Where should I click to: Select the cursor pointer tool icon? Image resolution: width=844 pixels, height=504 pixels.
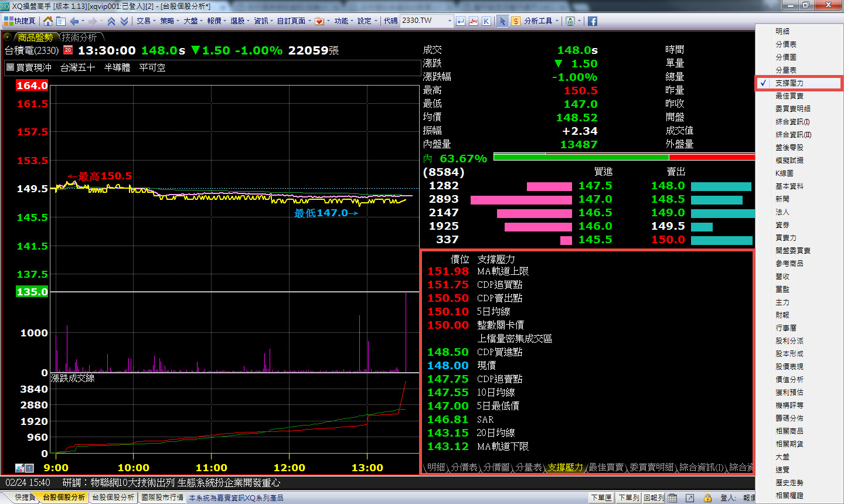pyautogui.click(x=502, y=21)
